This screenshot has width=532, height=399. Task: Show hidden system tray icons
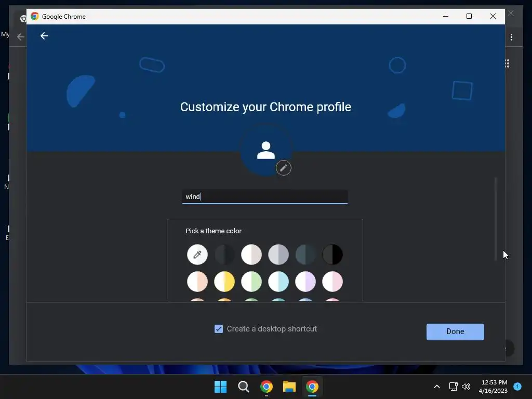pyautogui.click(x=436, y=387)
